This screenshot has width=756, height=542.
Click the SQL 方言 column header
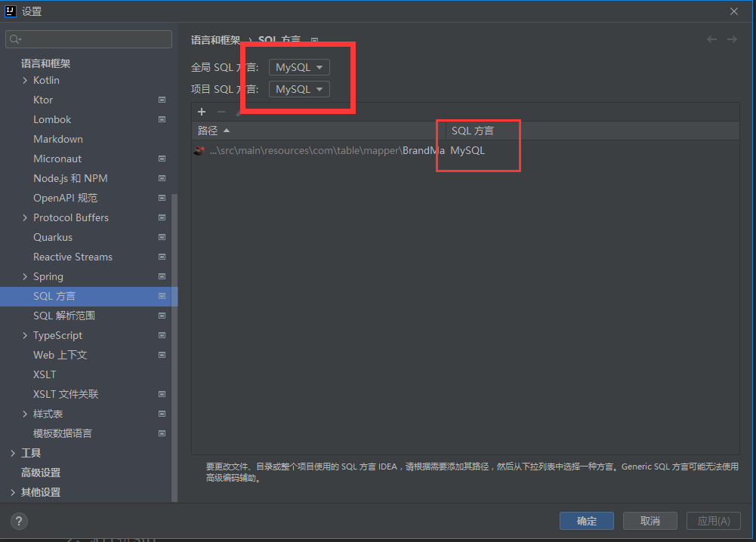click(593, 131)
